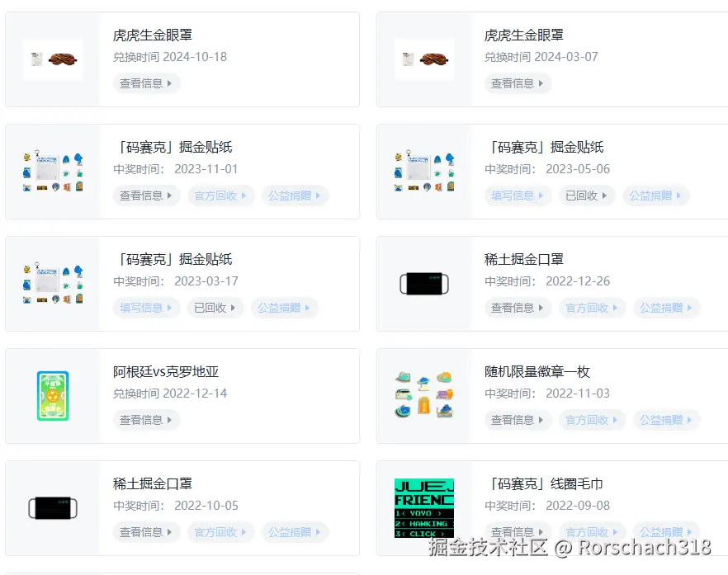Open 官方回收 for the 2023-11-01 码赛克 stickers
The width and height of the screenshot is (728, 575).
220,196
